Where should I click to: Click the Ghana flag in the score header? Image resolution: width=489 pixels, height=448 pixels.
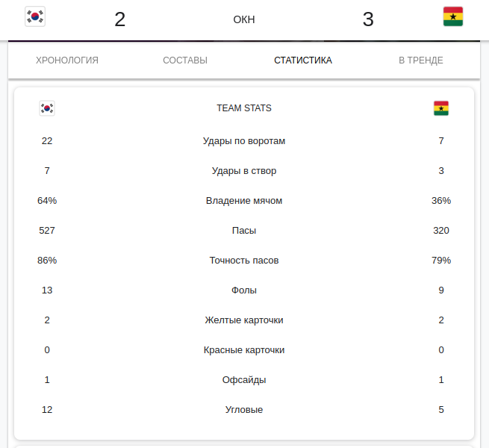click(x=452, y=17)
